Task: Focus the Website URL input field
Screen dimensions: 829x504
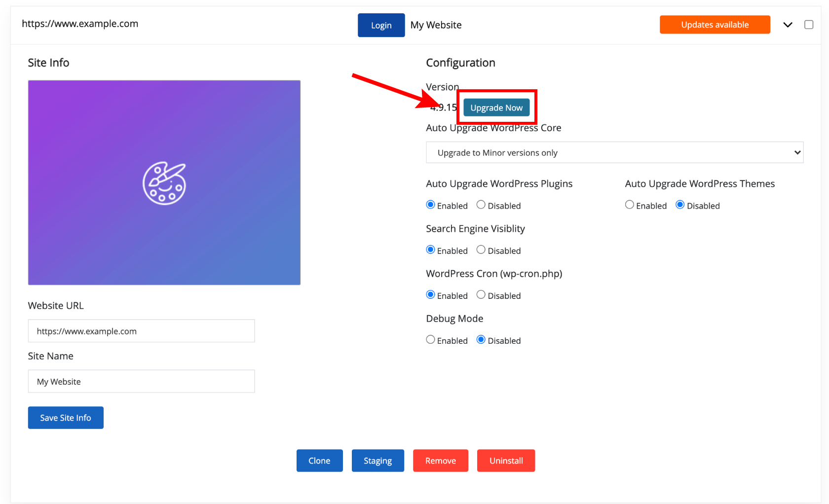Action: (141, 331)
